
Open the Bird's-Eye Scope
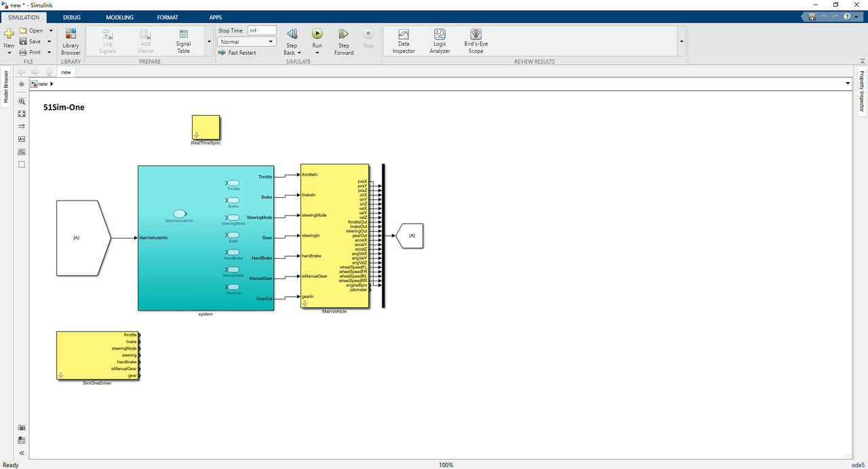[x=476, y=41]
